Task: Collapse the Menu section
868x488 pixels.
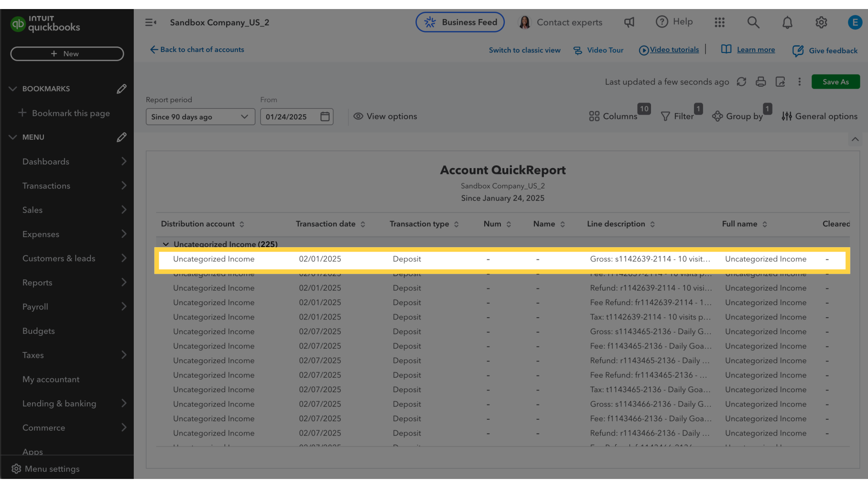Action: point(13,137)
